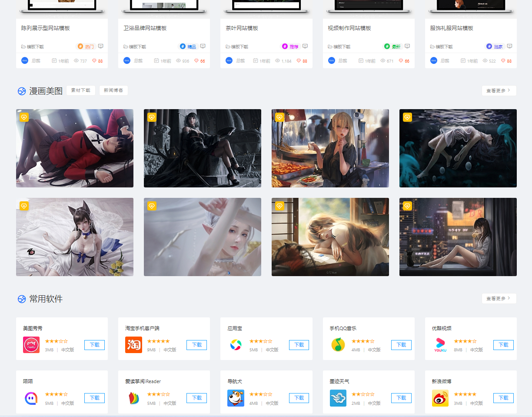The height and width of the screenshot is (417, 532).
Task: Click yellow badge on the red-jacket girl image
Action: 24,117
